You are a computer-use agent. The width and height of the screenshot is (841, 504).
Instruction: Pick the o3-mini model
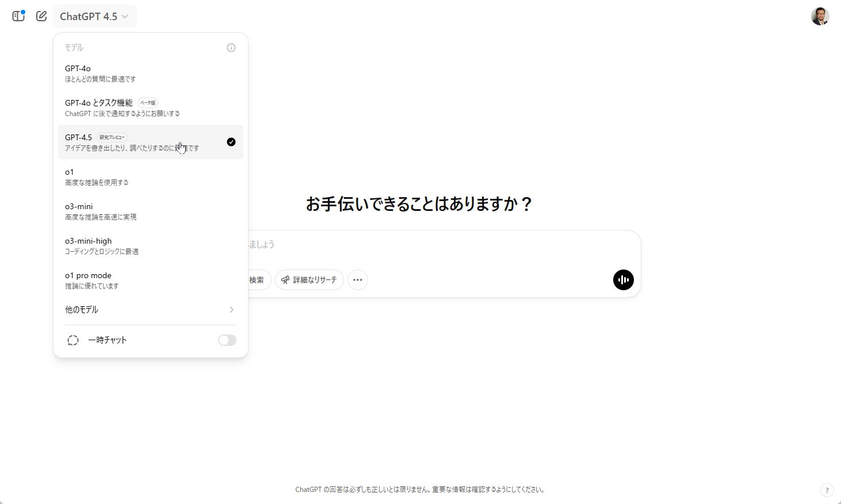click(151, 211)
